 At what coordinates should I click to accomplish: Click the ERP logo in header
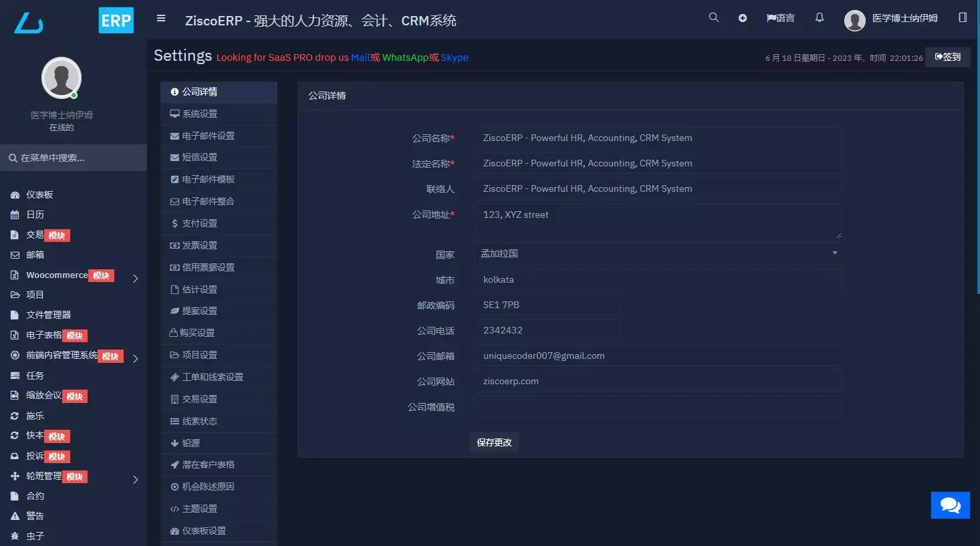(x=116, y=20)
